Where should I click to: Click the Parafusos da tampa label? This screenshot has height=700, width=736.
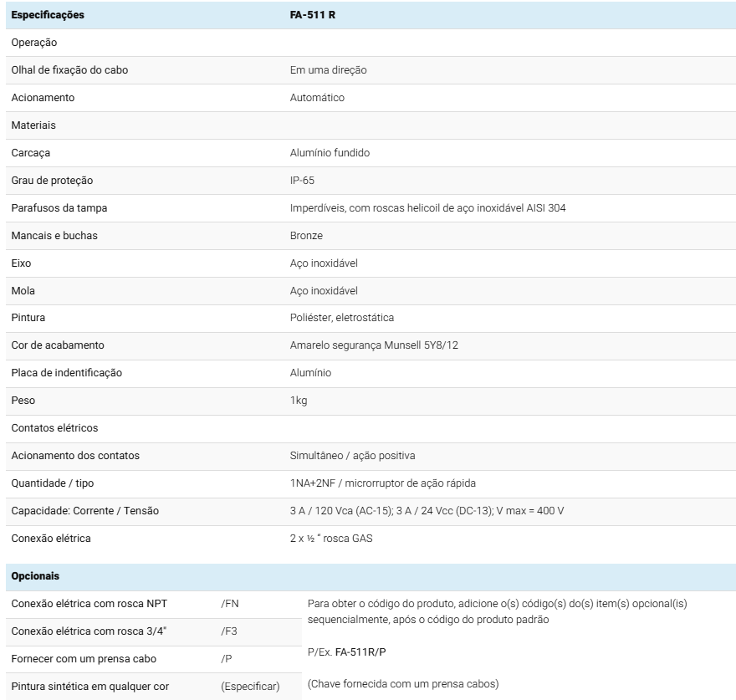coord(59,208)
